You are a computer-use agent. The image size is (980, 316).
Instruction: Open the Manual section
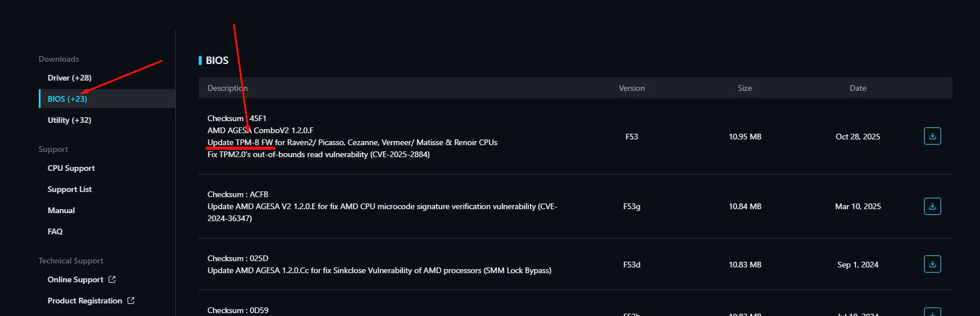(61, 210)
